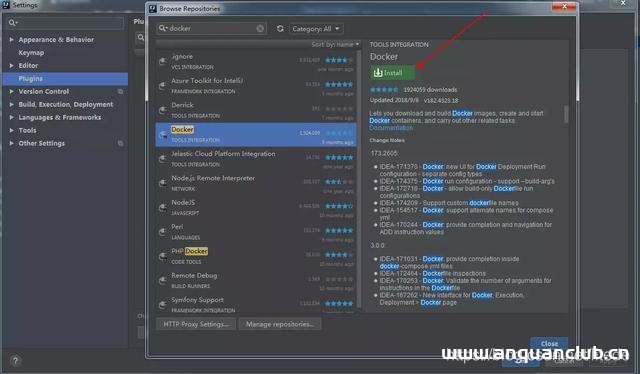Close Browse Repositories via red X button
This screenshot has width=640, height=374.
coord(564,6)
